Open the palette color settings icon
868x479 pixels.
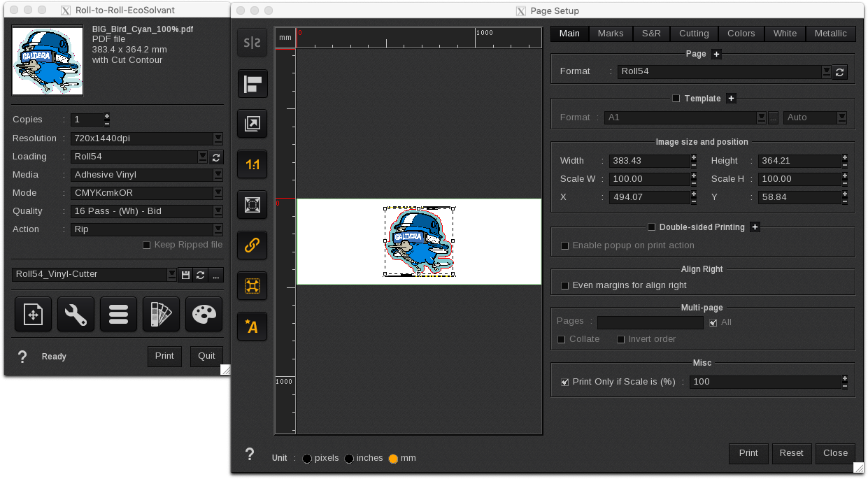click(204, 314)
